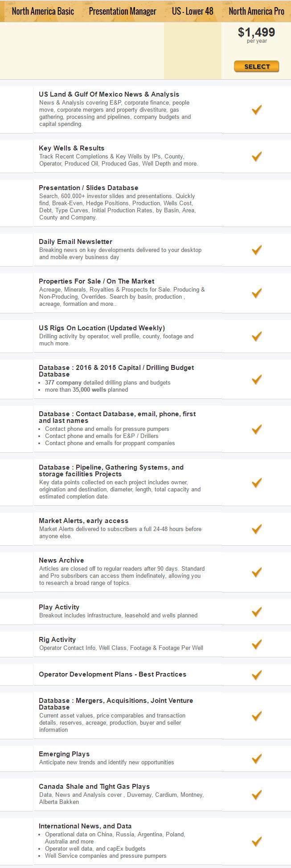Screen dimensions: 291x868
Task: Open the North America Basic plan tab
Action: pos(43,11)
